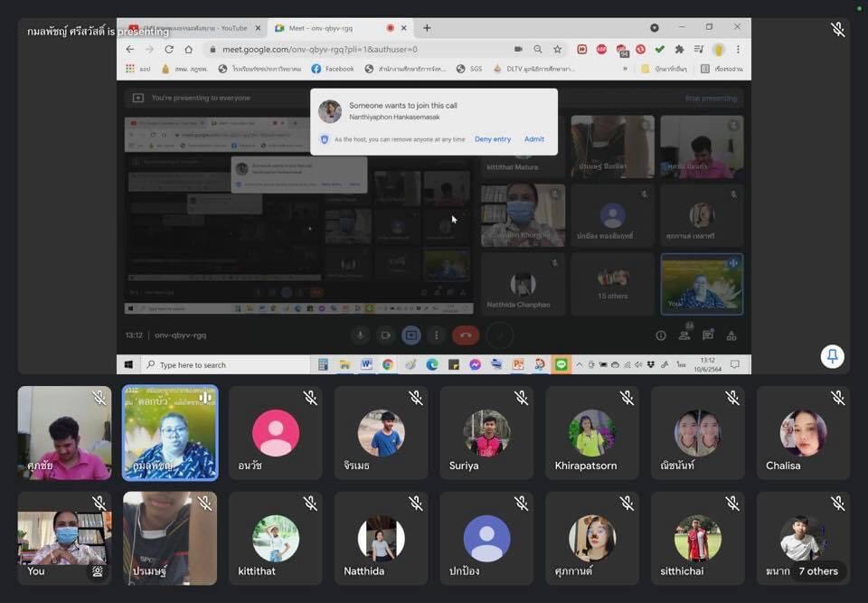Show the participants people icon
Screen dimensions: 868x603
pos(684,335)
